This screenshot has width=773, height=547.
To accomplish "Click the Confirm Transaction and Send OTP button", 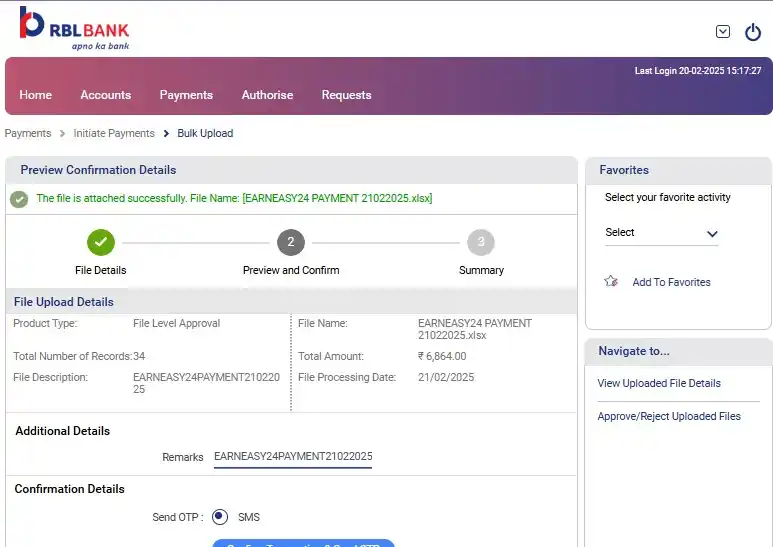I will (x=303, y=543).
